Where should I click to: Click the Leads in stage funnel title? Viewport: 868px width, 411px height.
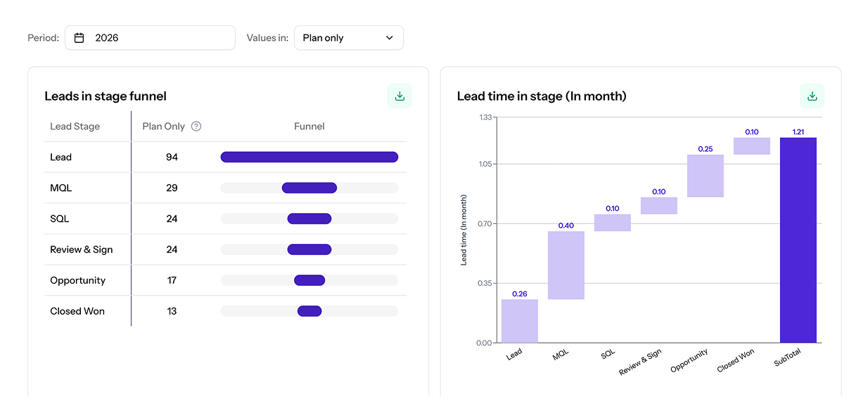point(106,96)
